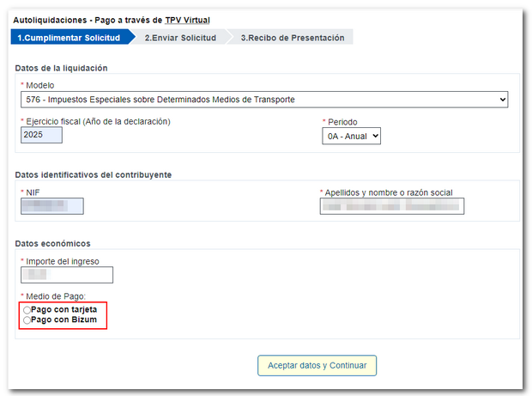Open the Modelo dropdown showing 576

pyautogui.click(x=264, y=100)
